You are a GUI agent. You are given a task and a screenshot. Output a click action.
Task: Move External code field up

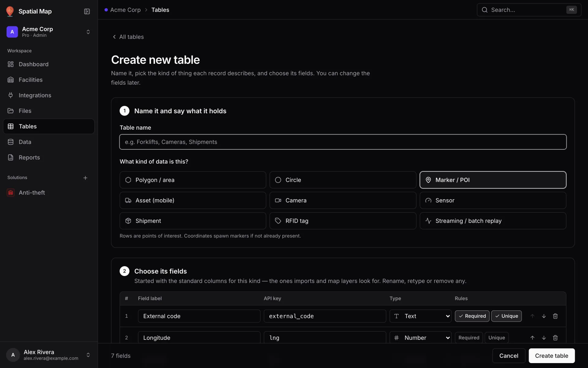pyautogui.click(x=533, y=316)
